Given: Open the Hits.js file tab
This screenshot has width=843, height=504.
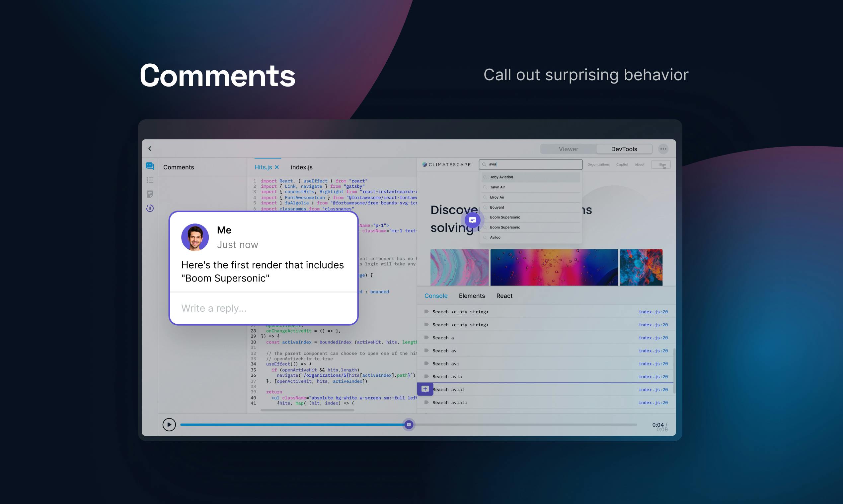Looking at the screenshot, I should tap(263, 167).
